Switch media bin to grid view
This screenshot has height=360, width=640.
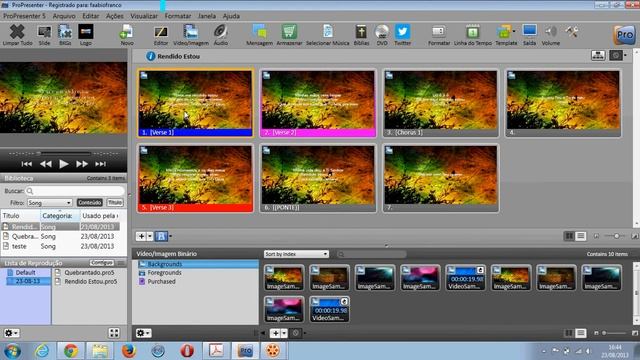point(569,333)
